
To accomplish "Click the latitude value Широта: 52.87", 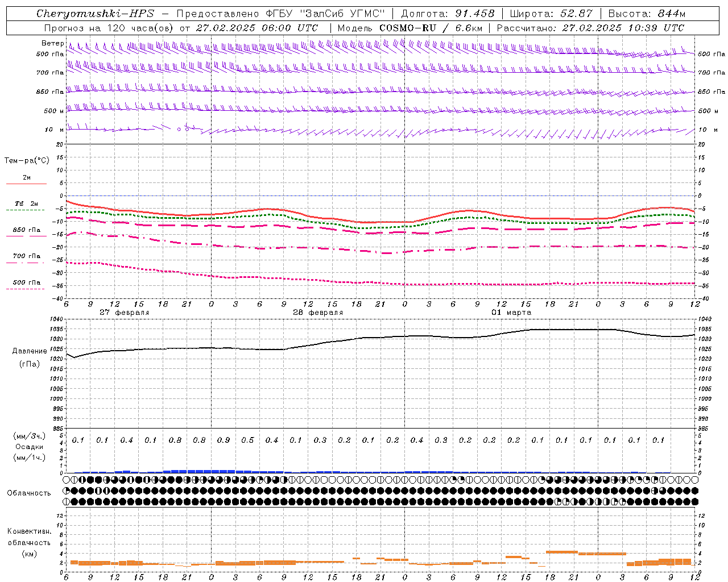I will (x=551, y=14).
